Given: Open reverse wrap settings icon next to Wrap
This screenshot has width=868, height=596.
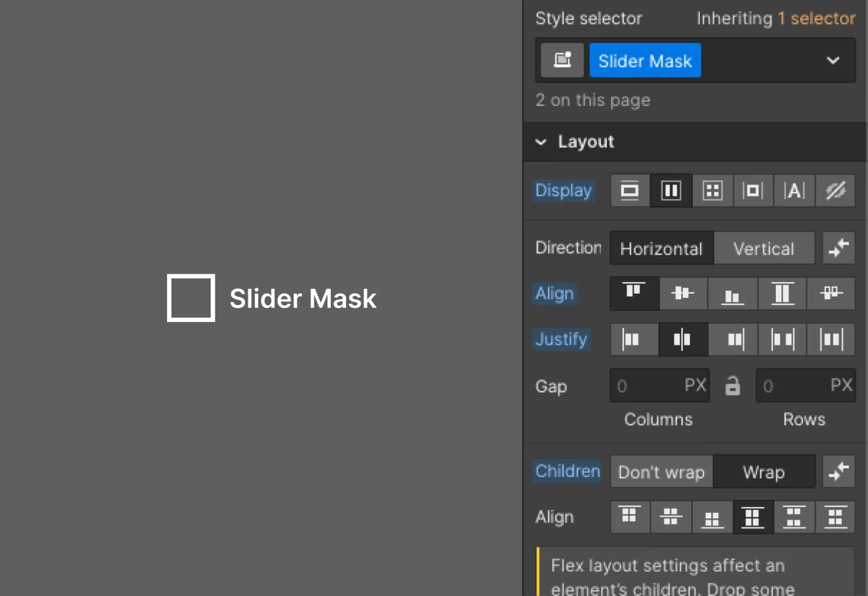Looking at the screenshot, I should point(839,472).
